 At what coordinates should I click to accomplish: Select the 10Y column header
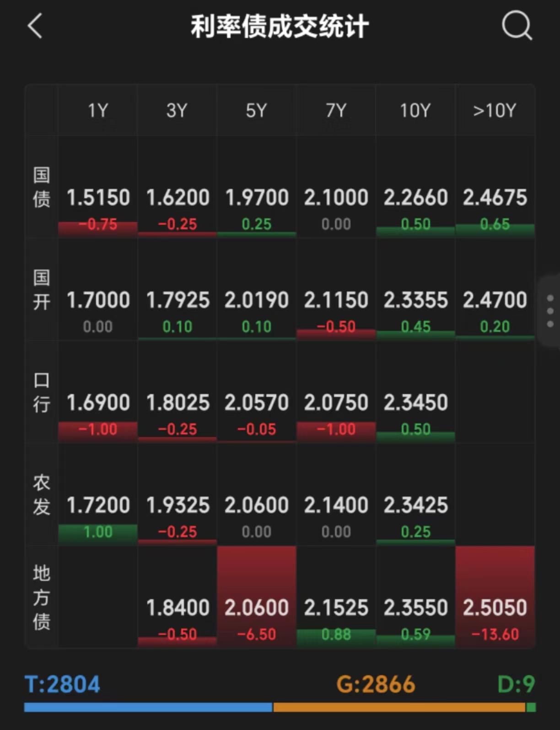pos(415,110)
